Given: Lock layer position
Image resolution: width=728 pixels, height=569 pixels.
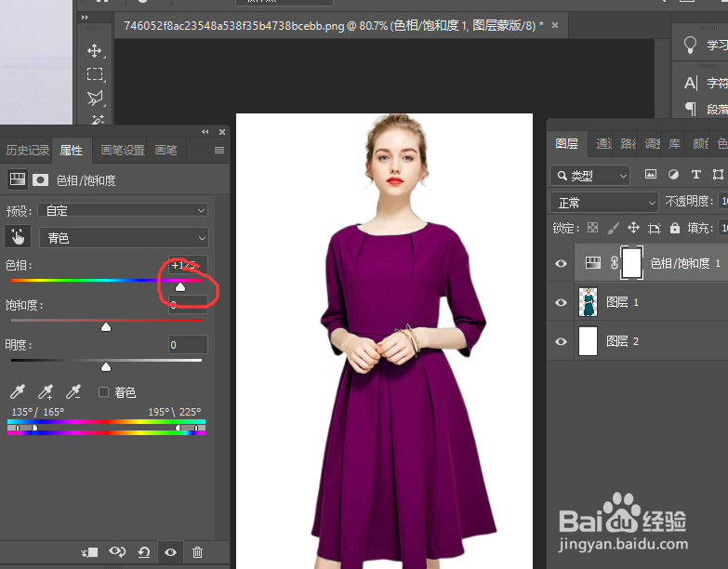Looking at the screenshot, I should pos(633,228).
